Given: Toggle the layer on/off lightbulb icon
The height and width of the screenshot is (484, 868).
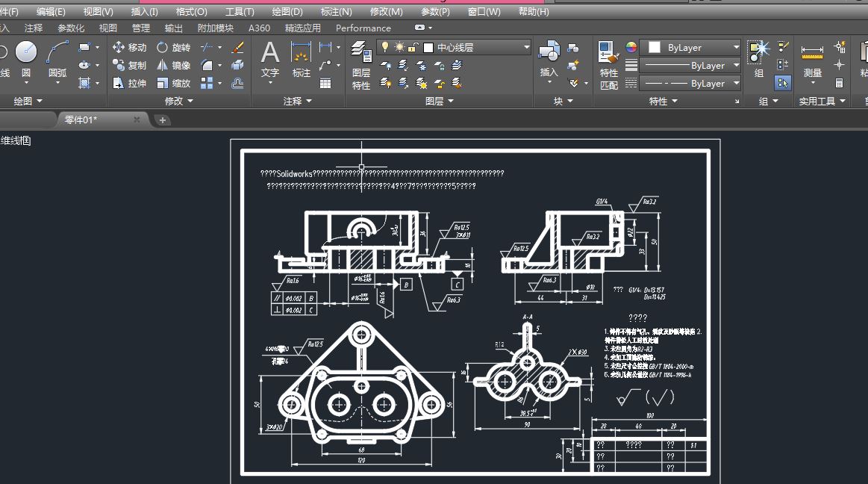Looking at the screenshot, I should pos(385,48).
